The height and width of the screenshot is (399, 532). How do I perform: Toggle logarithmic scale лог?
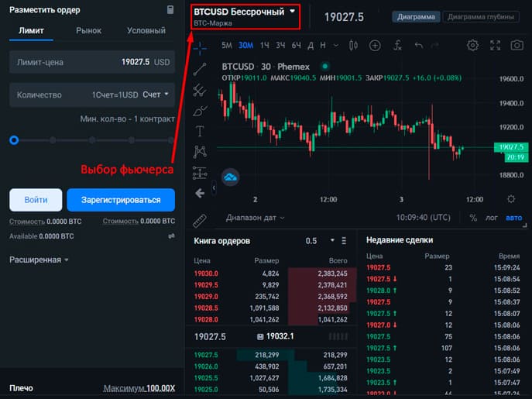click(492, 218)
